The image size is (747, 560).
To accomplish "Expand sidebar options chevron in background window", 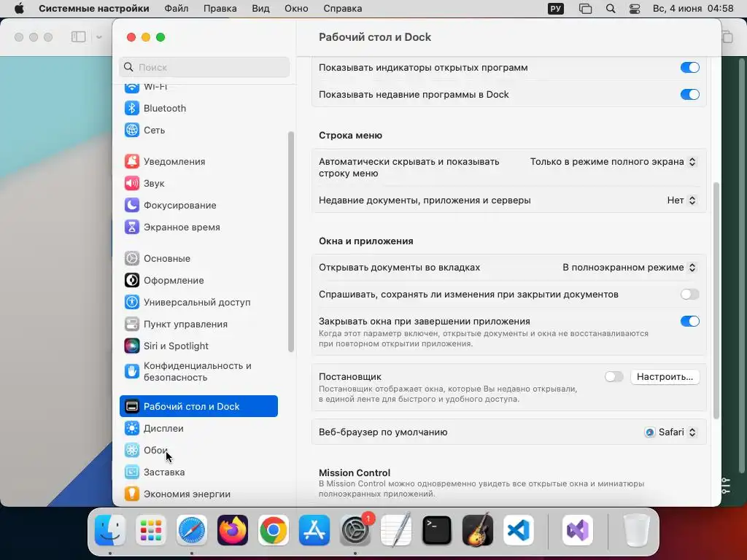I will [x=99, y=37].
